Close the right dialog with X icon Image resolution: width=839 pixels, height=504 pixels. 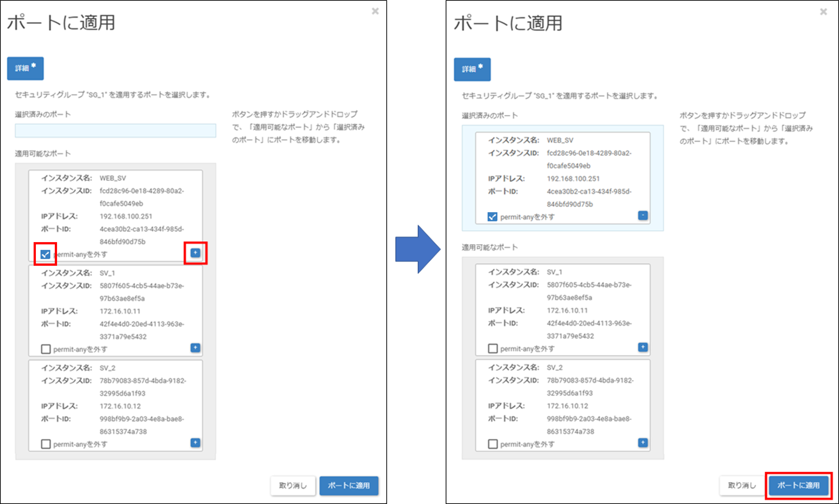(x=823, y=12)
